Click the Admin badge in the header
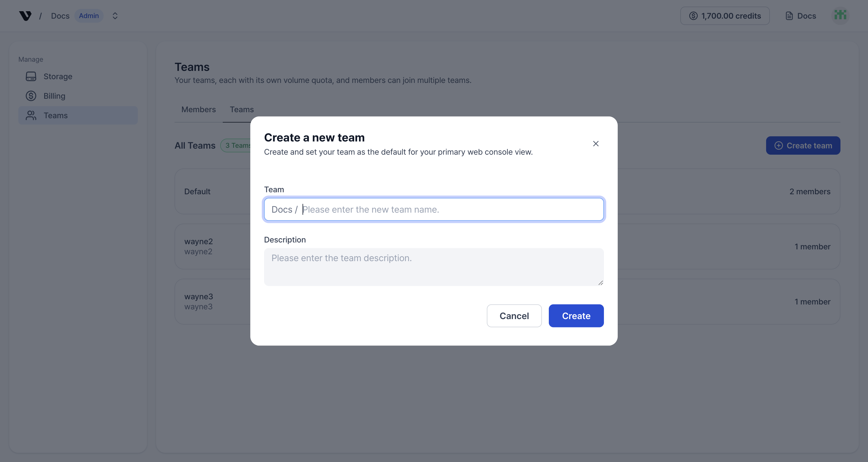Screen dimensions: 868x462 pos(89,15)
